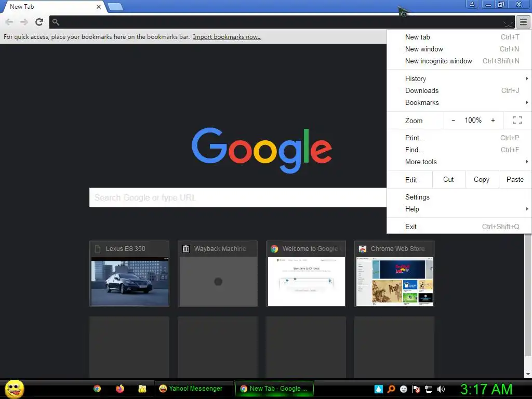Open a new tab with the tab strip button
The image size is (532, 399).
[x=115, y=7]
